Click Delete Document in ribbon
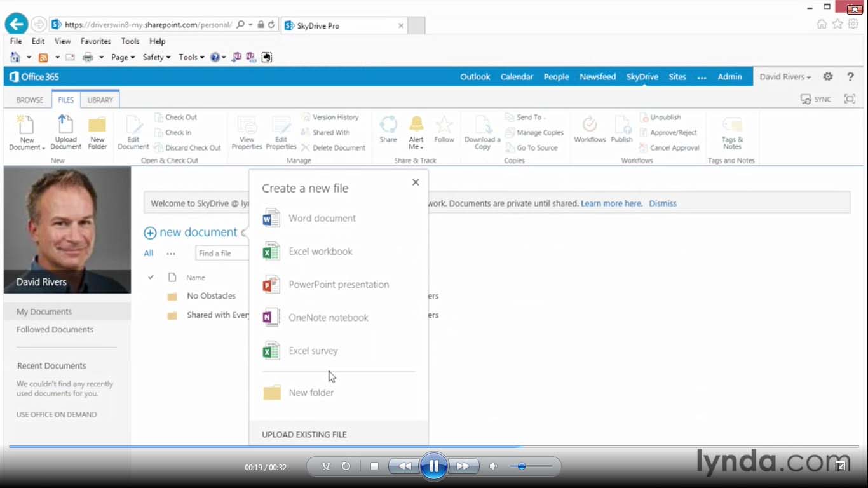The height and width of the screenshot is (488, 868). [334, 147]
